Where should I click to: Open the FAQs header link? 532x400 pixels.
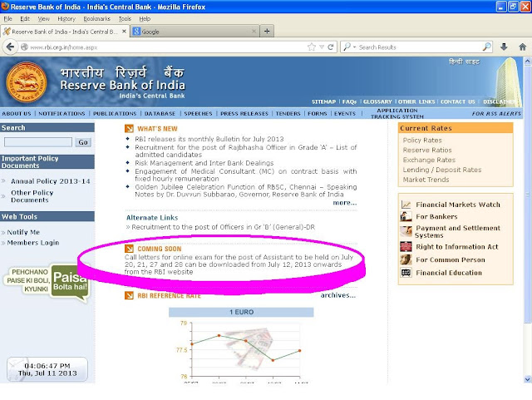349,101
